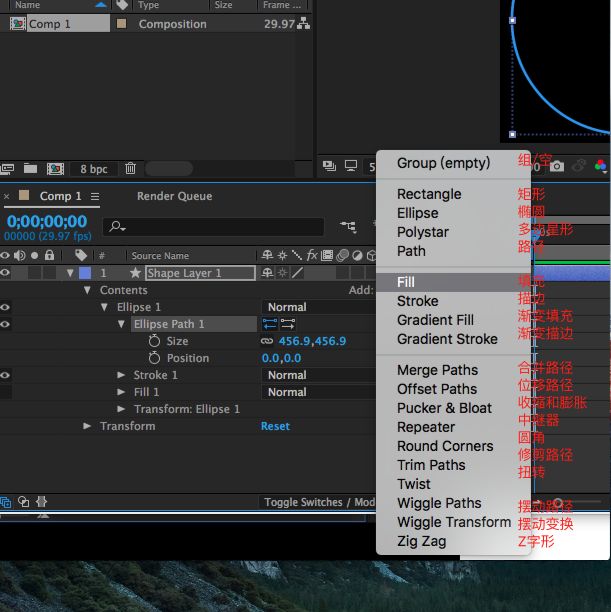This screenshot has width=611, height=612.
Task: Collapse the Contents group
Action: [x=87, y=290]
